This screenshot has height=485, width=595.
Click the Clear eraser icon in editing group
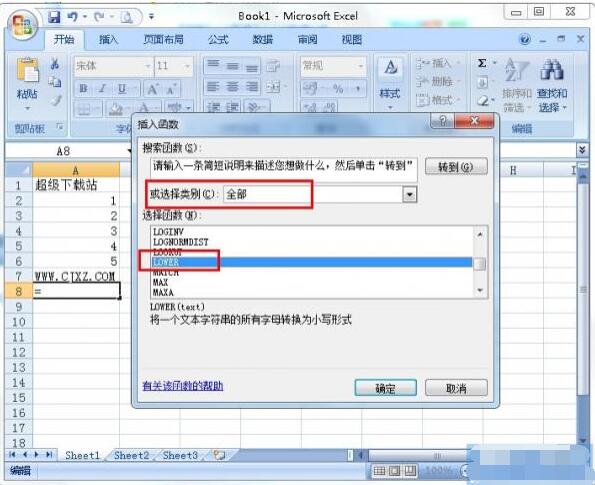(483, 100)
